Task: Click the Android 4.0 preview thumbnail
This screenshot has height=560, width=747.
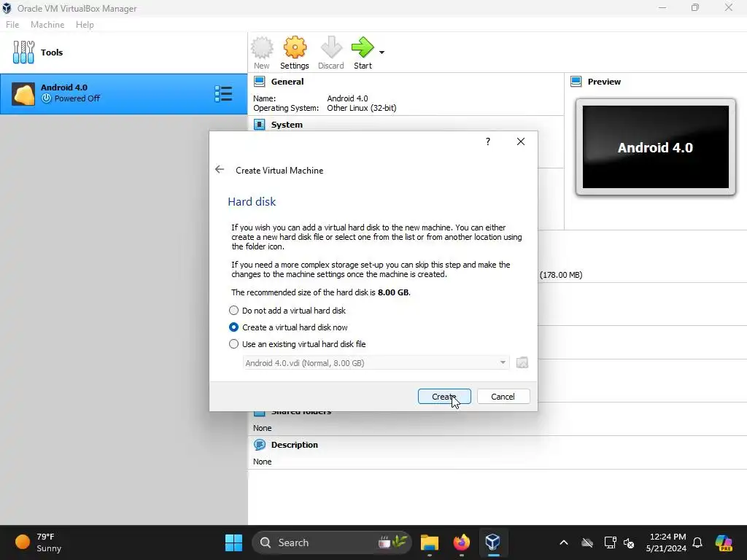Action: (x=656, y=147)
